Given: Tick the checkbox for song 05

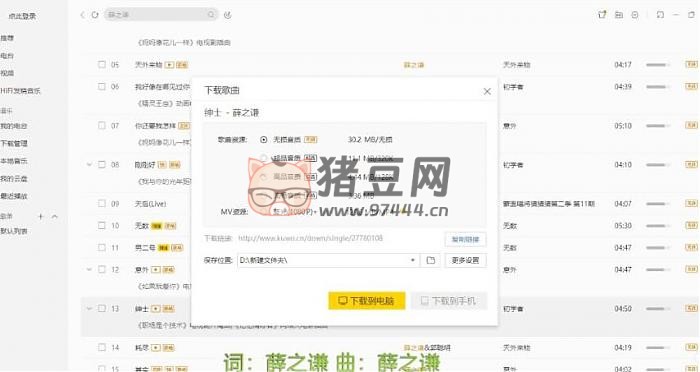Looking at the screenshot, I should point(102,65).
